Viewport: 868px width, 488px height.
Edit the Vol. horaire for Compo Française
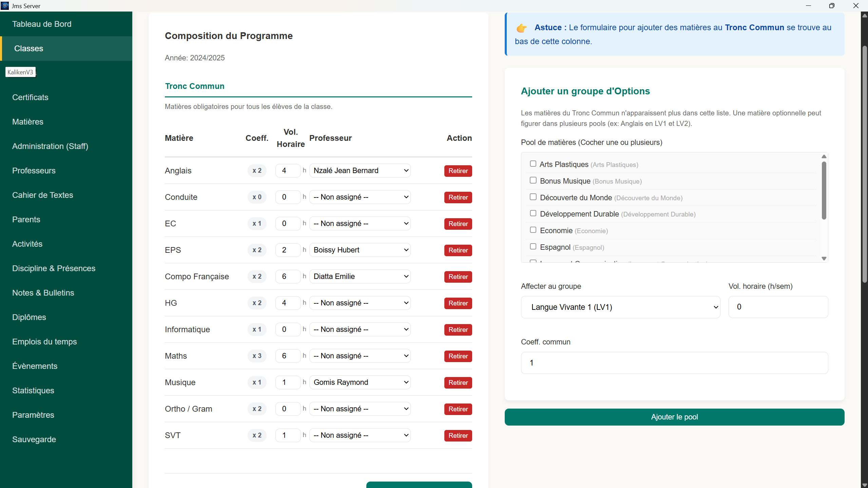pyautogui.click(x=288, y=276)
